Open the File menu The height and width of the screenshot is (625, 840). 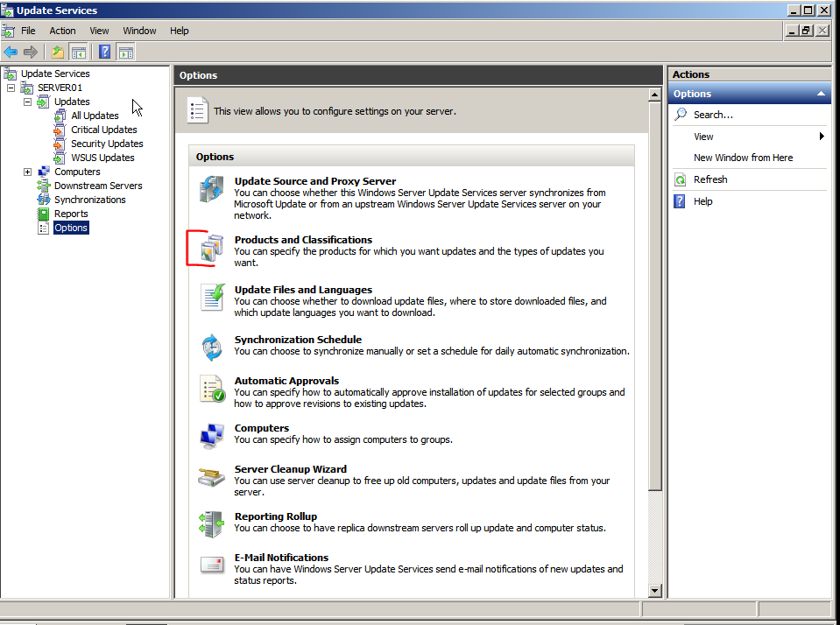tap(28, 31)
